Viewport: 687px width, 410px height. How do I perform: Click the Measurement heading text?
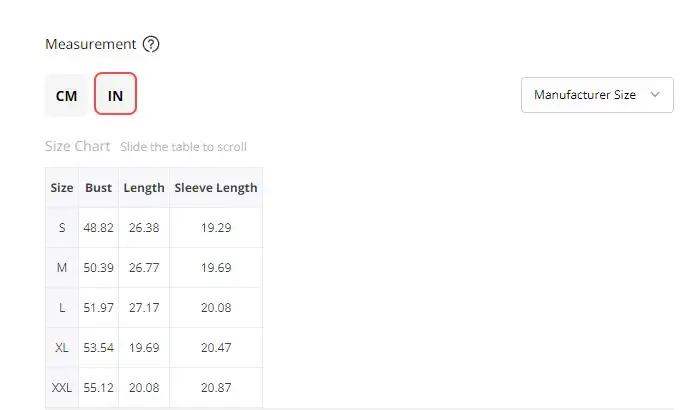[x=91, y=44]
